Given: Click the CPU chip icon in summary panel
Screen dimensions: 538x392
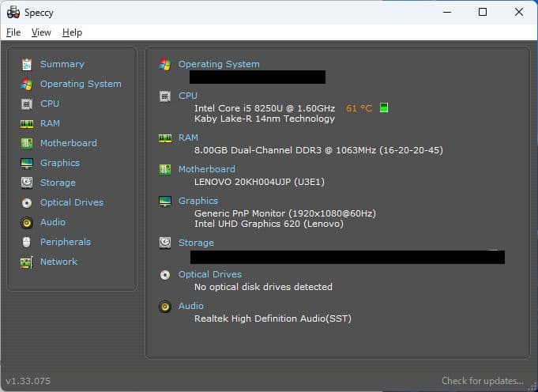Looking at the screenshot, I should pyautogui.click(x=165, y=96).
